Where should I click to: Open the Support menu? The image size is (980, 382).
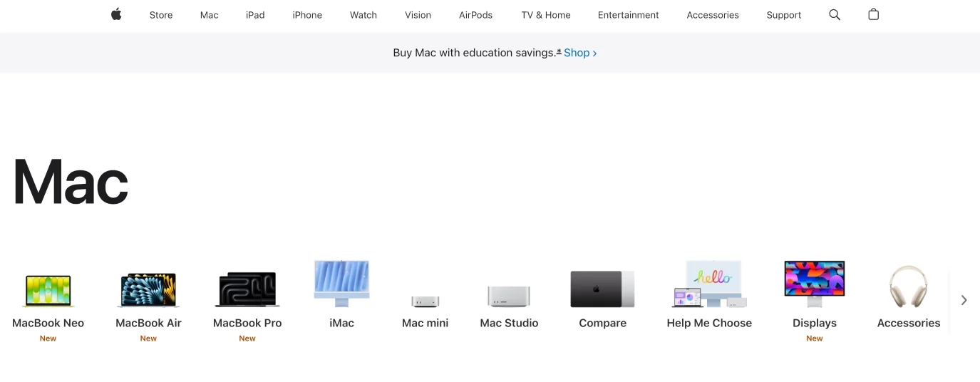coord(784,15)
